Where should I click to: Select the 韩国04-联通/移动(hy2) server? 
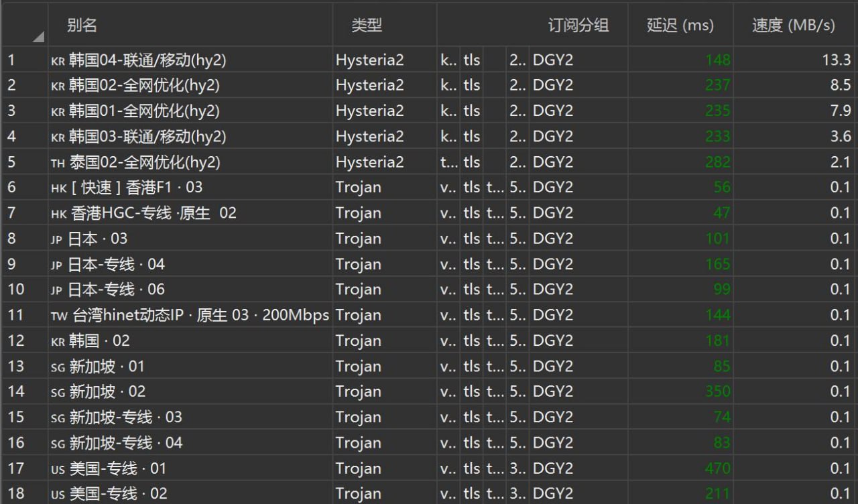click(x=147, y=60)
